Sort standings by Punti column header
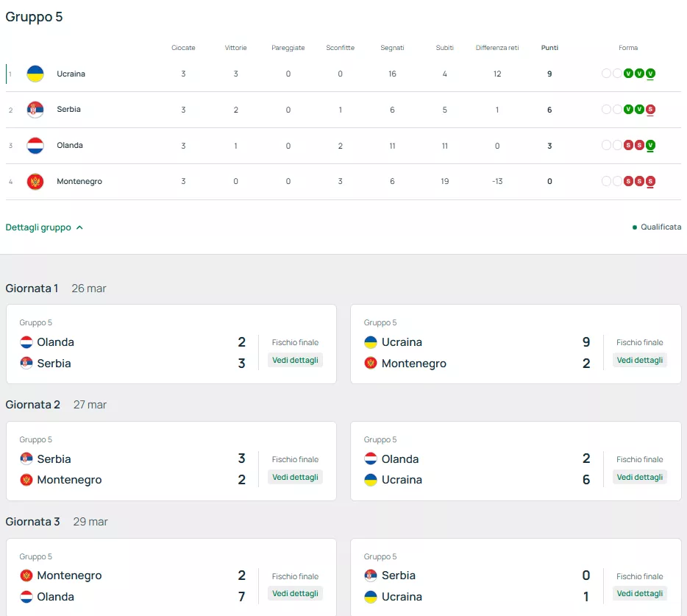687x616 pixels. tap(549, 48)
